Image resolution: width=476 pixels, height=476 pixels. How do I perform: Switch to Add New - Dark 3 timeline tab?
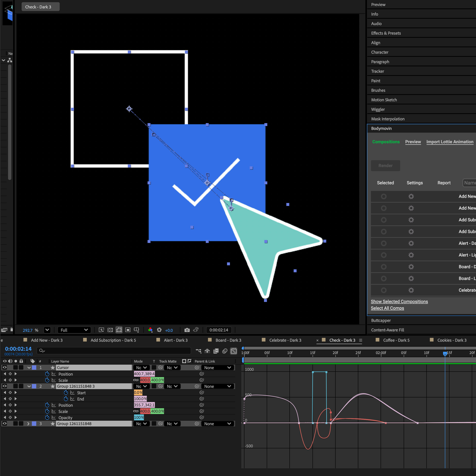pyautogui.click(x=47, y=340)
